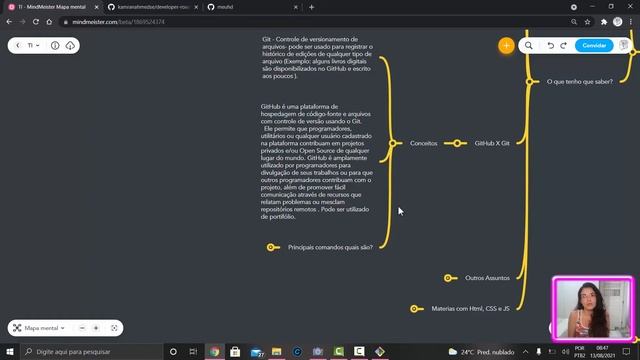
Task: Collapse the Conceitos node circle on the left
Action: (x=393, y=143)
